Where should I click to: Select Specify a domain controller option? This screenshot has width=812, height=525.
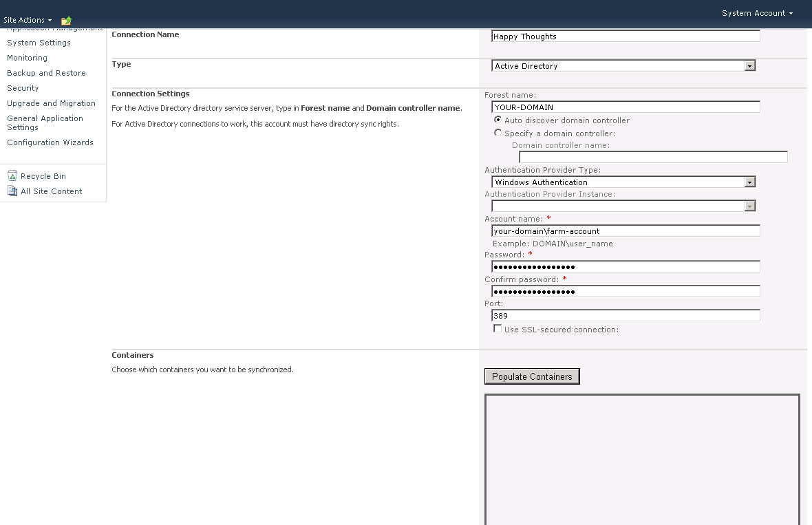498,133
